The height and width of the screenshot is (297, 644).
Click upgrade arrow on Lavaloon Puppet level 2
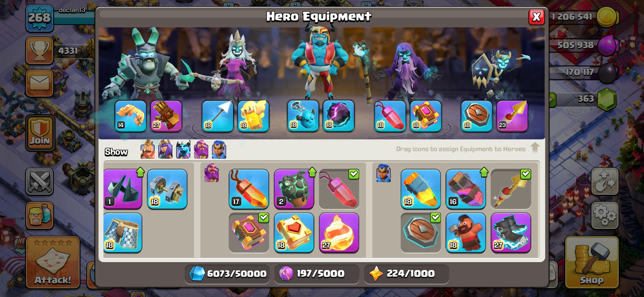point(312,172)
